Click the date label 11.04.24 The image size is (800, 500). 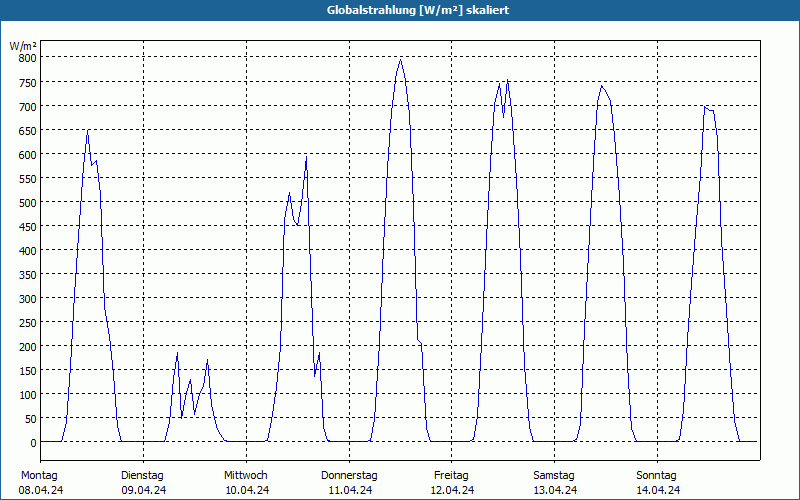point(350,490)
